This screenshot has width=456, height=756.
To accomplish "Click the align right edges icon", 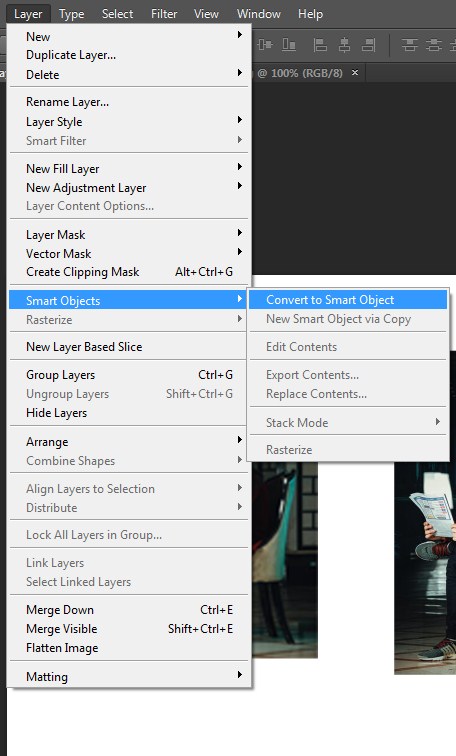I will (x=368, y=45).
